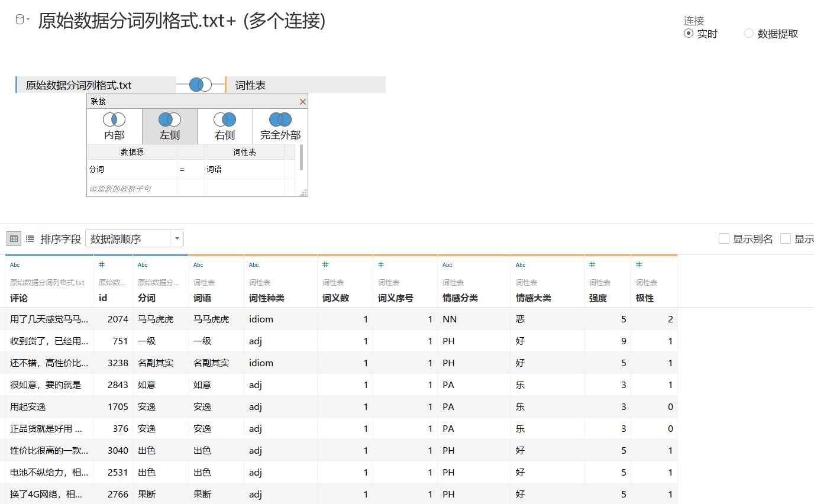This screenshot has height=504, width=814.
Task: Change data type icon of id column
Action: coord(102,264)
